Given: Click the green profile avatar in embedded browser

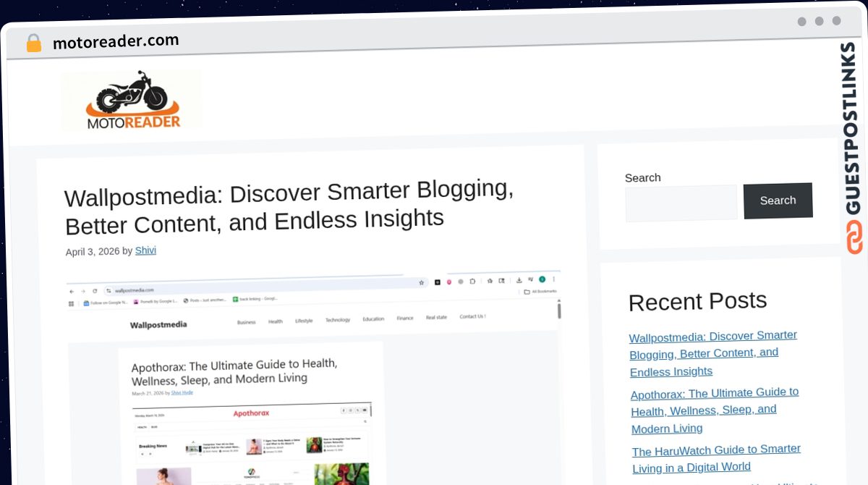Looking at the screenshot, I should coord(542,279).
